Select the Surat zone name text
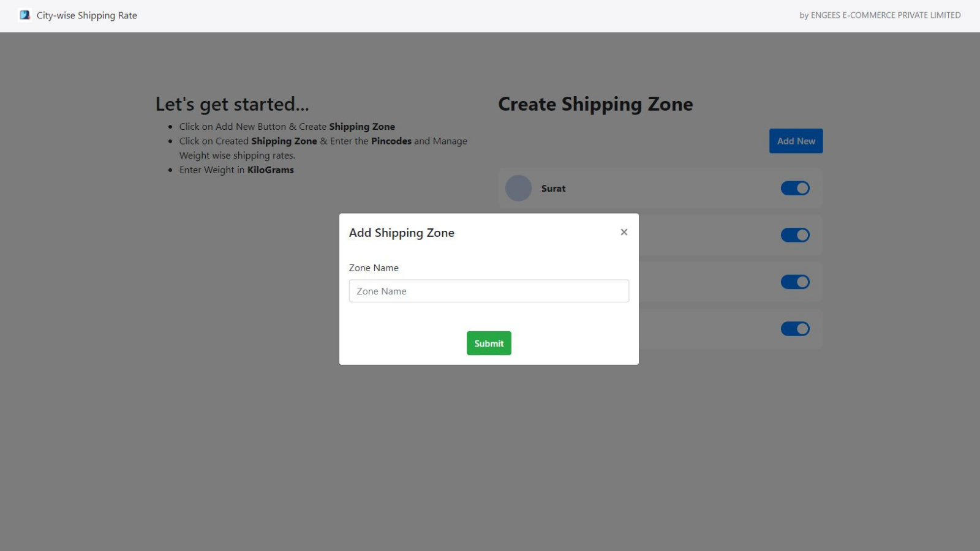980x551 pixels. [553, 188]
